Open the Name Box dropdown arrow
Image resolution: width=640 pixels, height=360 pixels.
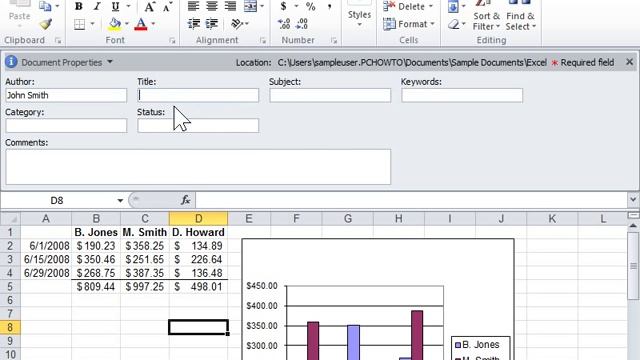120,200
